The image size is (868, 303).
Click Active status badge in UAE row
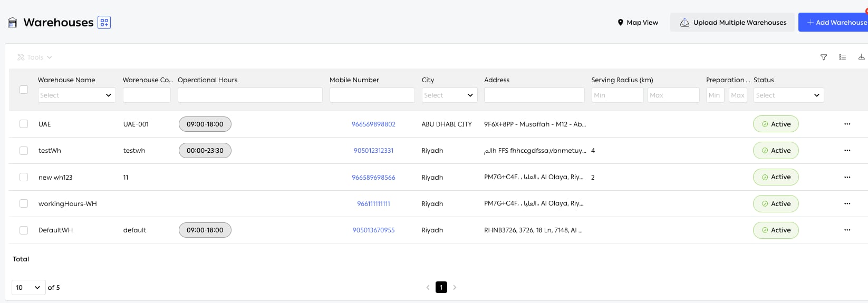(776, 124)
